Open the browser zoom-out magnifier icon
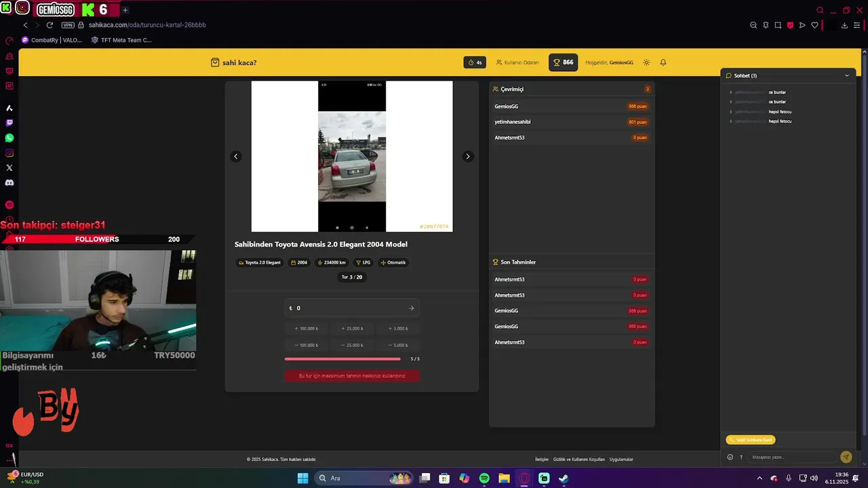Viewport: 868px width, 488px height. (753, 25)
